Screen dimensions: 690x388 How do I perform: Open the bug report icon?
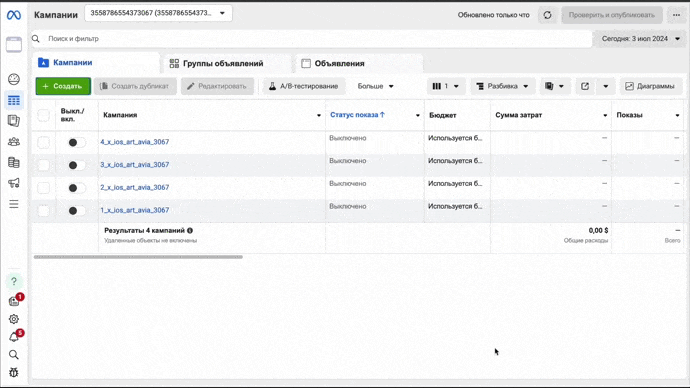[14, 372]
